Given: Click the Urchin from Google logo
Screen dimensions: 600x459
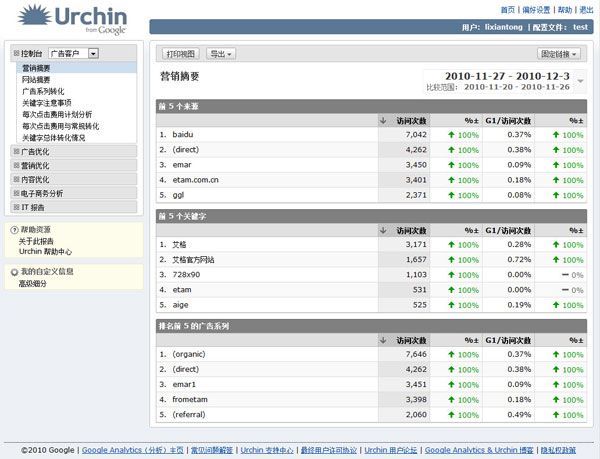Looking at the screenshot, I should pyautogui.click(x=72, y=20).
